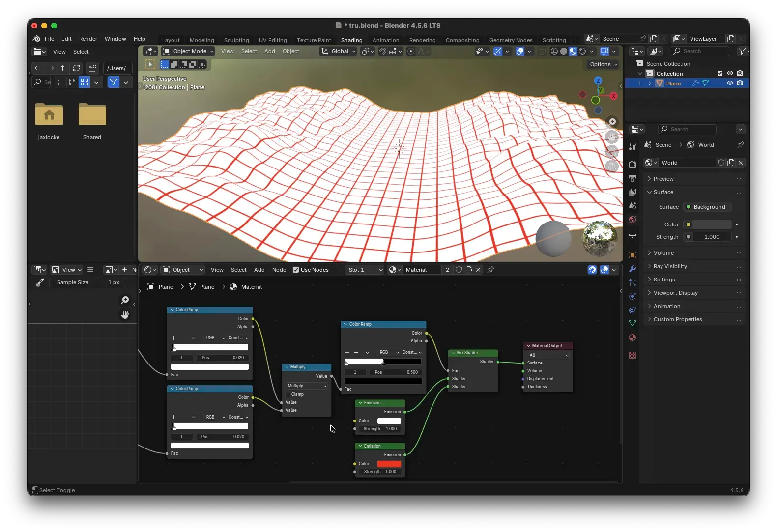The width and height of the screenshot is (777, 532).
Task: Switch to the Sculpting workspace tab
Action: coord(236,40)
